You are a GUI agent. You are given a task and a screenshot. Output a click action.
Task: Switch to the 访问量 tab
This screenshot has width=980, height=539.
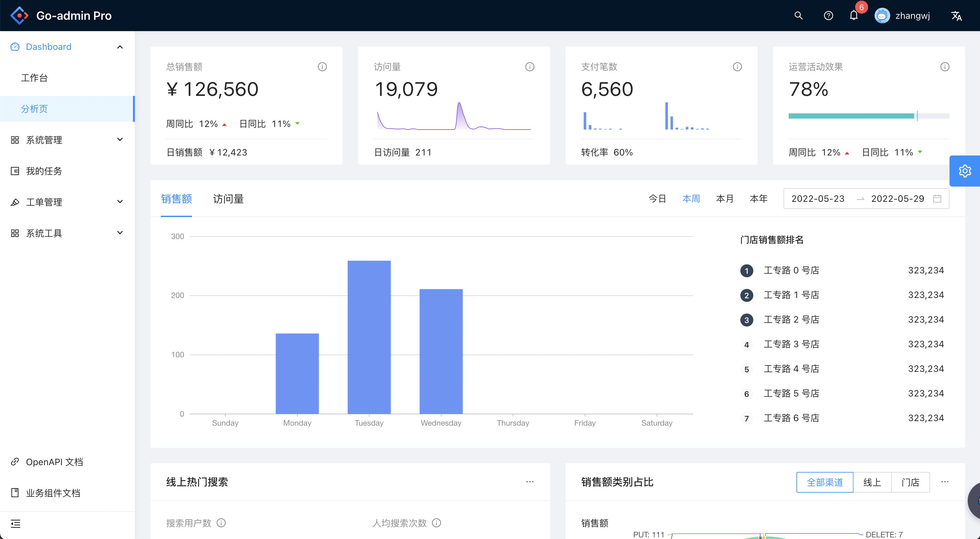228,199
